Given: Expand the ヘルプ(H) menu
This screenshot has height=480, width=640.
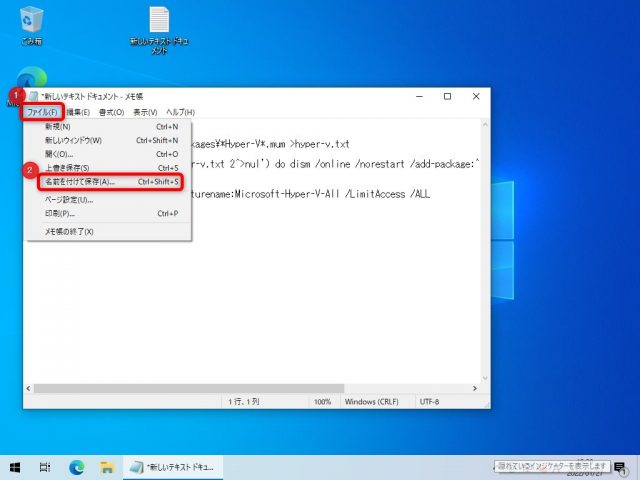Looking at the screenshot, I should click(180, 112).
